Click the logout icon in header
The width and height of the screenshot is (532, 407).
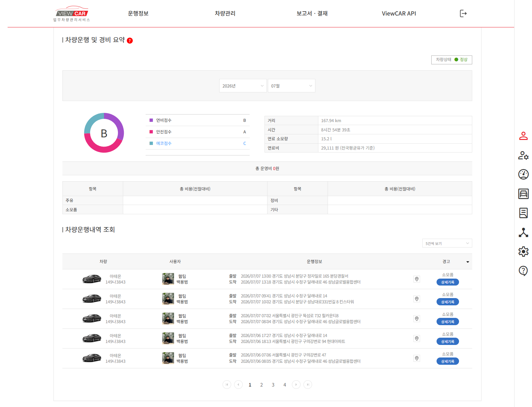pyautogui.click(x=463, y=14)
